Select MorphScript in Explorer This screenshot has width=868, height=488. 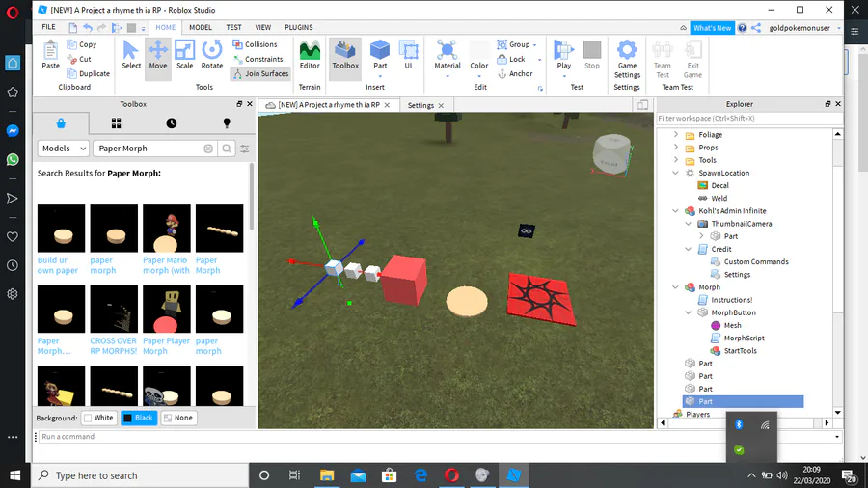pos(744,339)
